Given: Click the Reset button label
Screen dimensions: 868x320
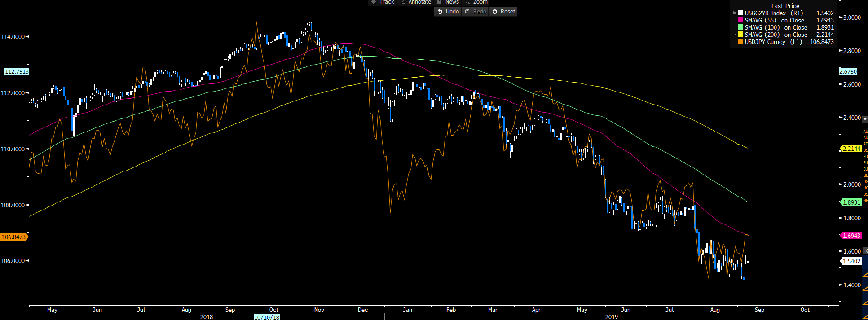Looking at the screenshot, I should (508, 12).
